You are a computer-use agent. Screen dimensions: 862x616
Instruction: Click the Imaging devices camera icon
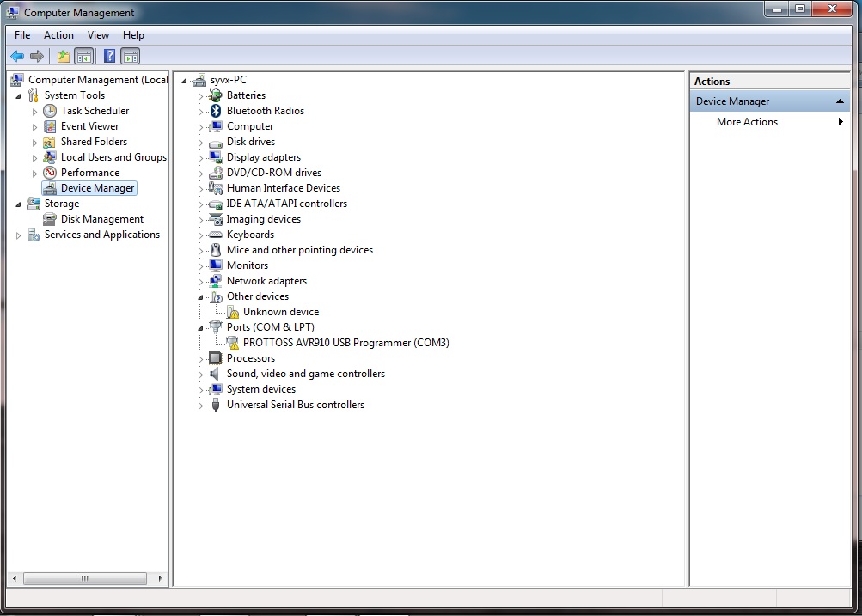pos(216,219)
